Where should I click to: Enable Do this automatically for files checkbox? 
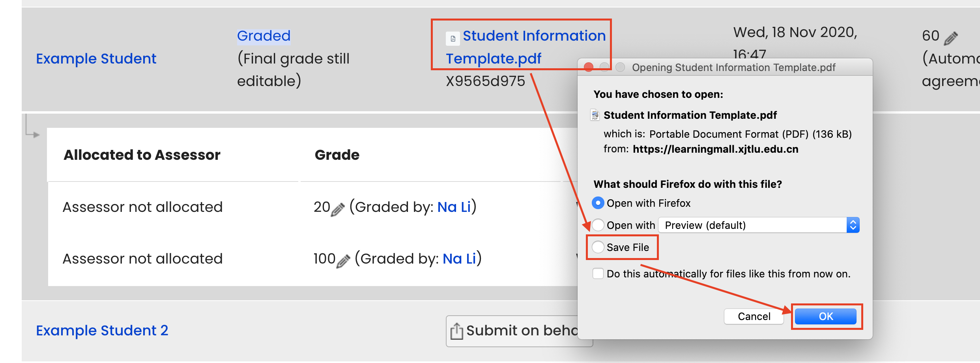(598, 273)
